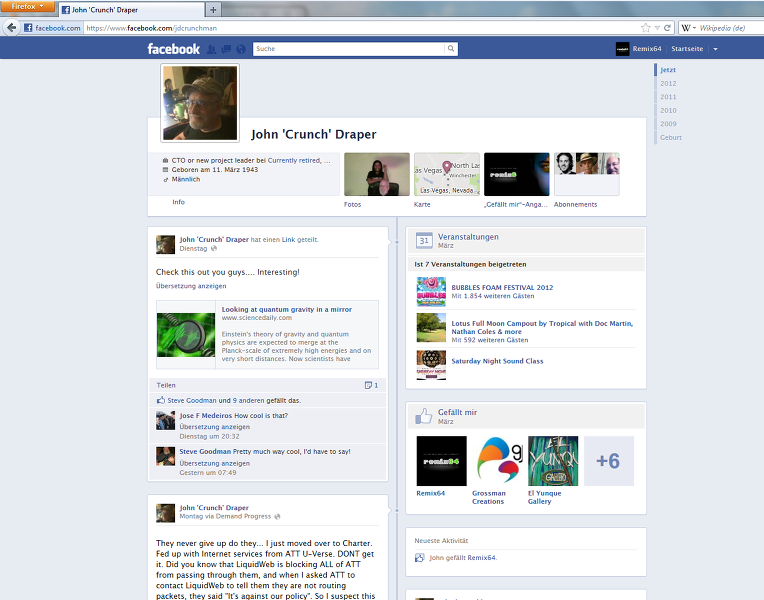
Task: Open a new tab with plus button
Action: click(213, 9)
